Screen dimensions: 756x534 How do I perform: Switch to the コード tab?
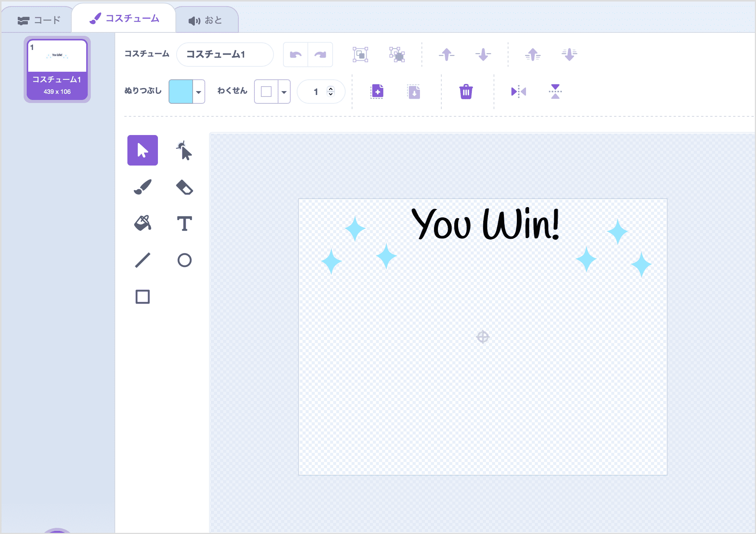(39, 20)
